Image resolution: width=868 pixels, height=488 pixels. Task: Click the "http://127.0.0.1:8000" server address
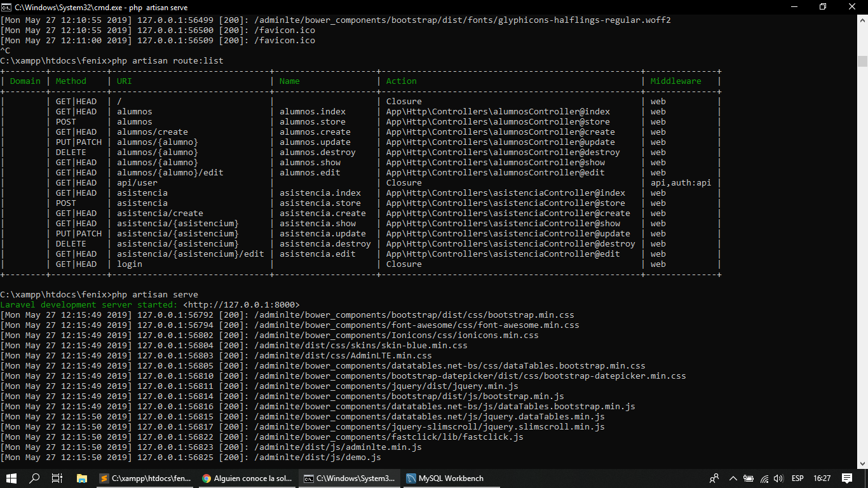click(241, 304)
